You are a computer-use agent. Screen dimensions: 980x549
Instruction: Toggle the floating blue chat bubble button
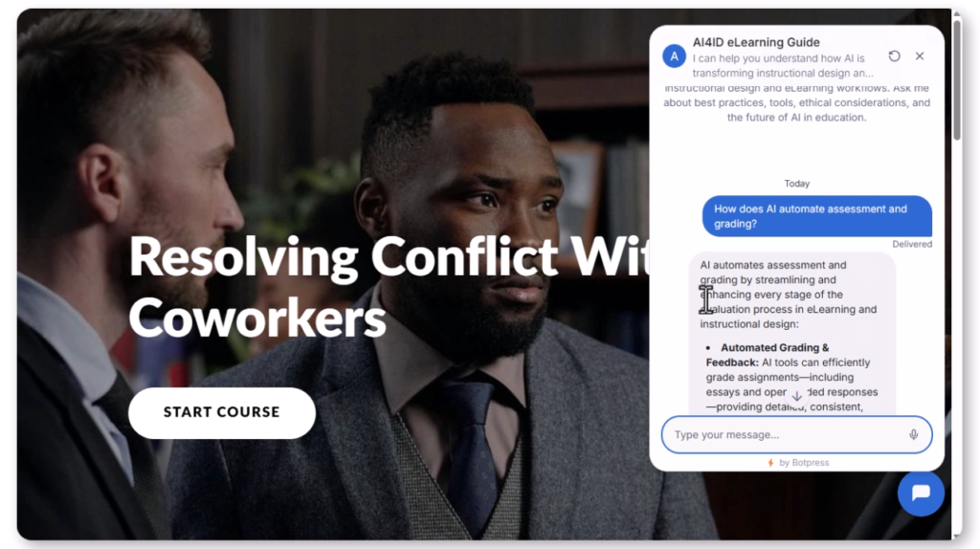tap(921, 494)
